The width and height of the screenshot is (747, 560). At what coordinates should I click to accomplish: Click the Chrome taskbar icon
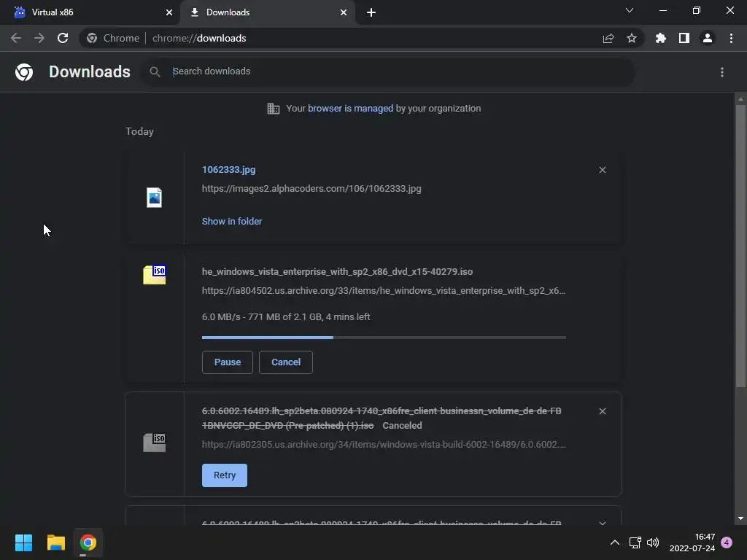click(x=88, y=542)
